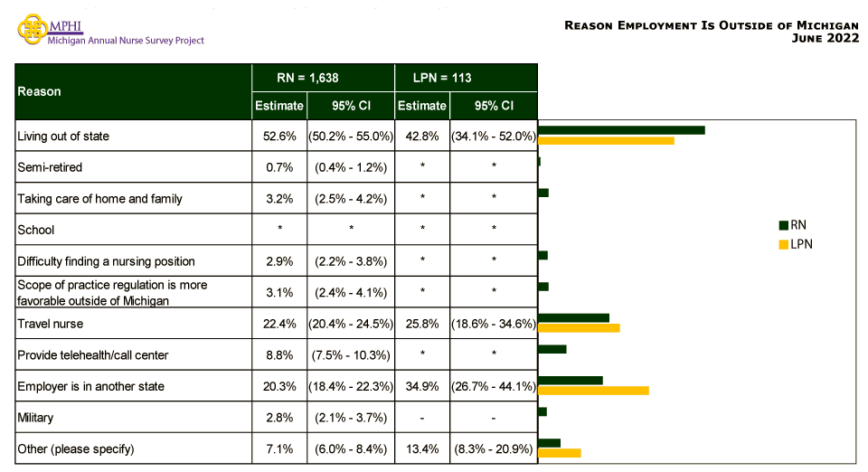Click the RN legend label
The image size is (868, 472).
(798, 225)
